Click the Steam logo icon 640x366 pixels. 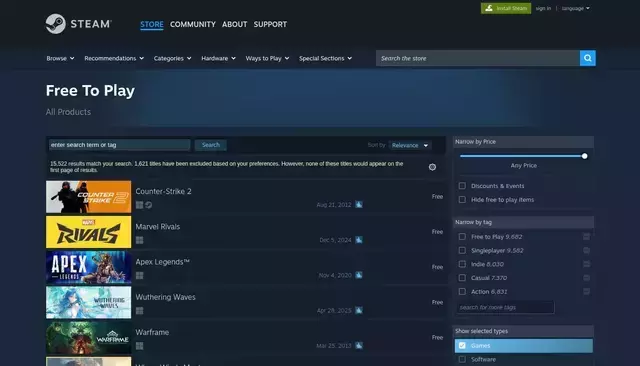56,24
